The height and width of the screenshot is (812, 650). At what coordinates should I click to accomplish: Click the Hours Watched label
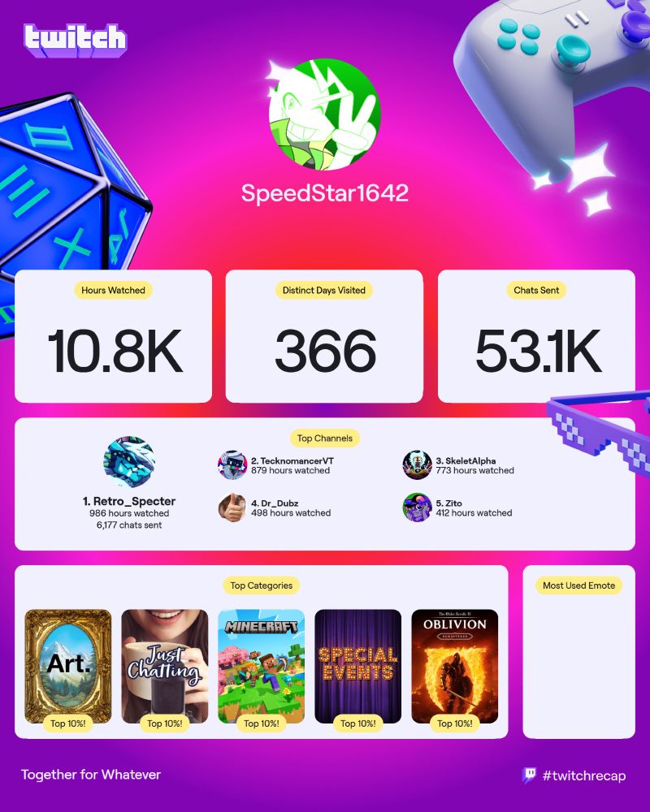pos(113,291)
